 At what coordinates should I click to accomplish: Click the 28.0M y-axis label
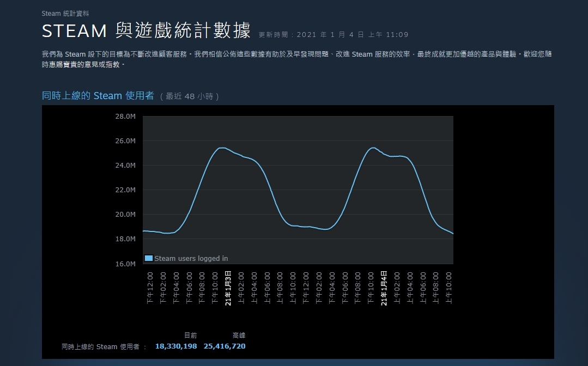(125, 117)
